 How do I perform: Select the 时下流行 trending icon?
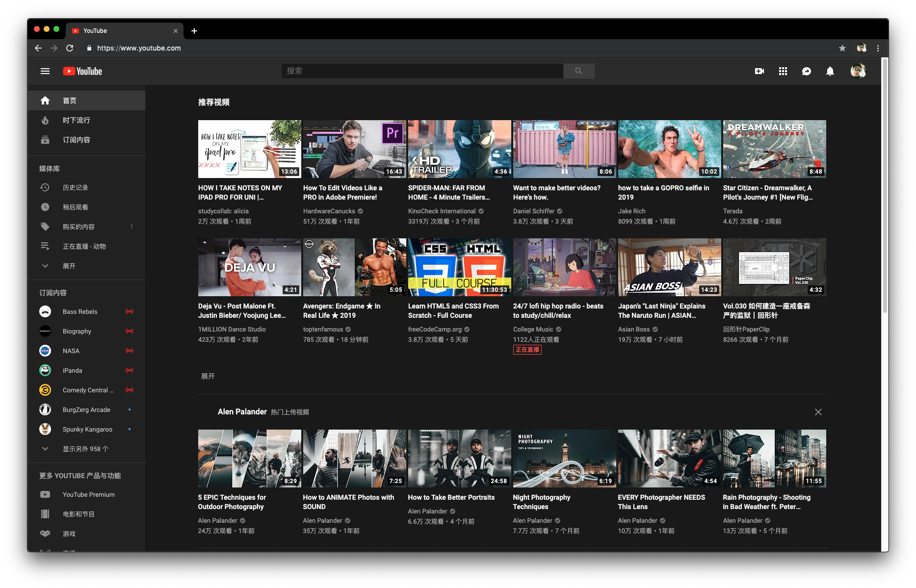coord(45,120)
